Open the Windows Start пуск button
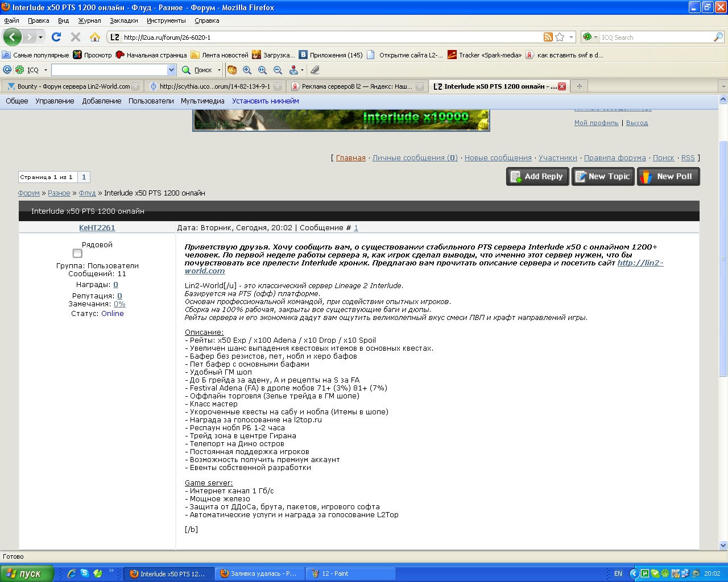Viewport: 728px width, 582px height. pos(27,573)
